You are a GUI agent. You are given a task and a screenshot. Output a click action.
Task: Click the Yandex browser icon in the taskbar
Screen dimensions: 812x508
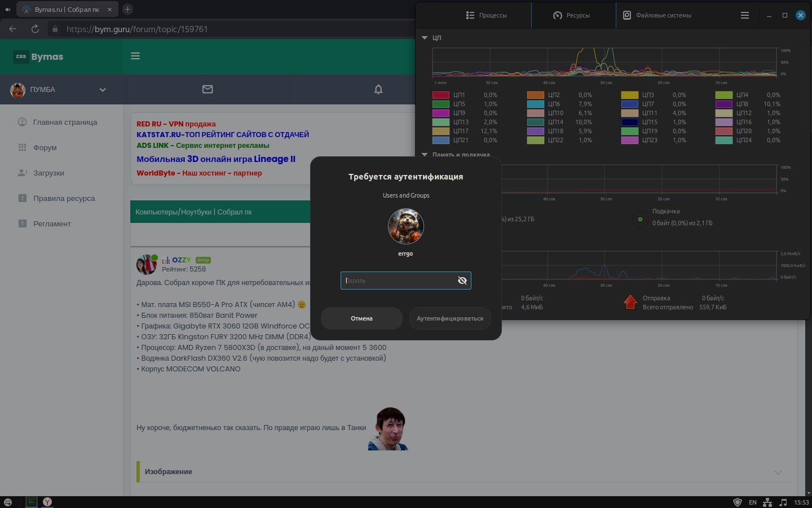47,502
